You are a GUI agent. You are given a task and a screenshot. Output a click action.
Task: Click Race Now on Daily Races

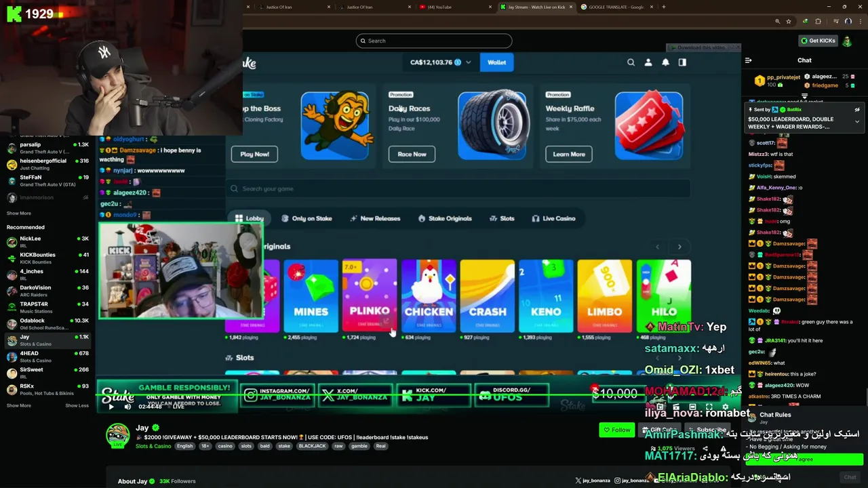point(412,154)
